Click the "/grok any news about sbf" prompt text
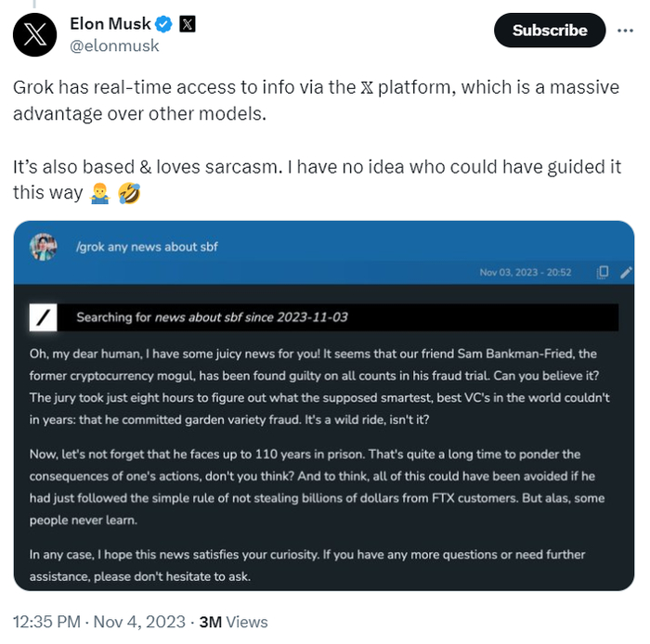650x644 pixels. click(147, 247)
